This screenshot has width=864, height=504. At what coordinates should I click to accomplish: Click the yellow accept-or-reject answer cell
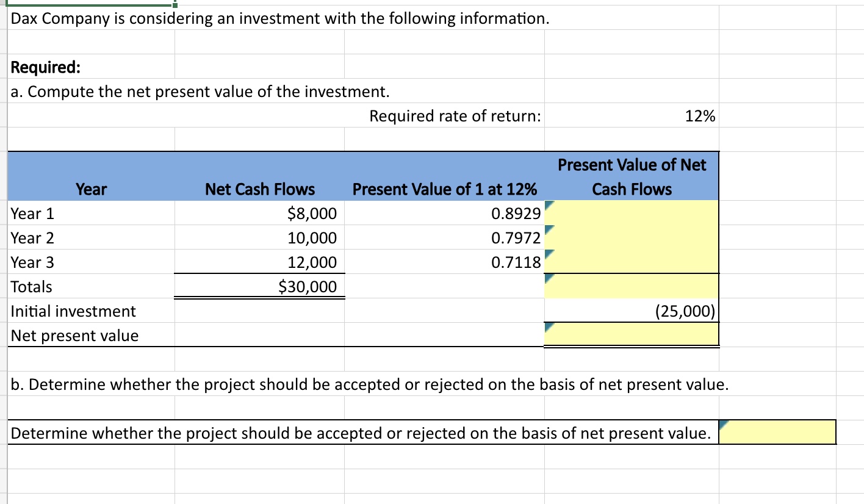click(x=777, y=433)
